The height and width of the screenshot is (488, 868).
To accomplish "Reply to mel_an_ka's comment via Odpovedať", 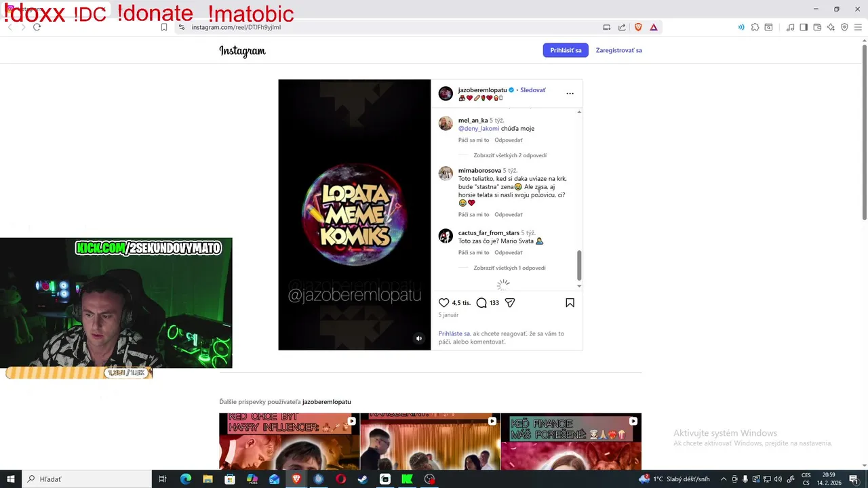I will (x=509, y=140).
